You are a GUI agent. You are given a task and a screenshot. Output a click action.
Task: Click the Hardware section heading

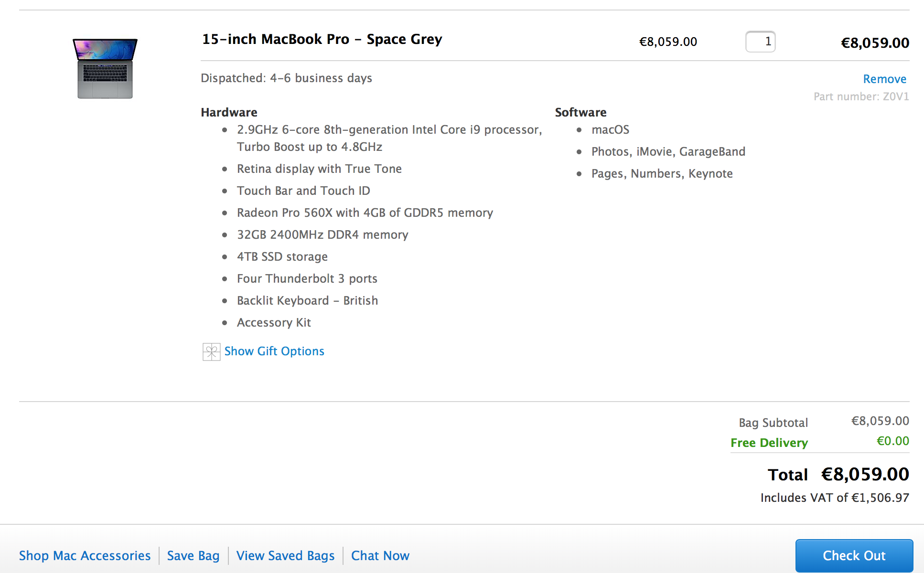pos(229,112)
